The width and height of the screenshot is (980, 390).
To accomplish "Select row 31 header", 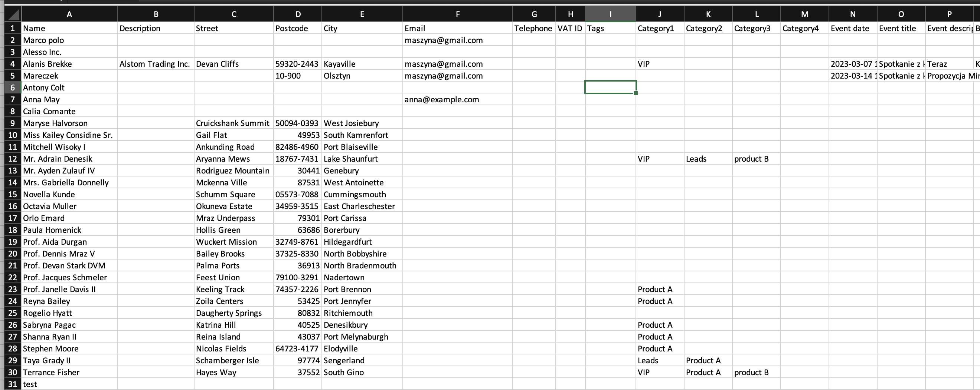I will point(13,384).
